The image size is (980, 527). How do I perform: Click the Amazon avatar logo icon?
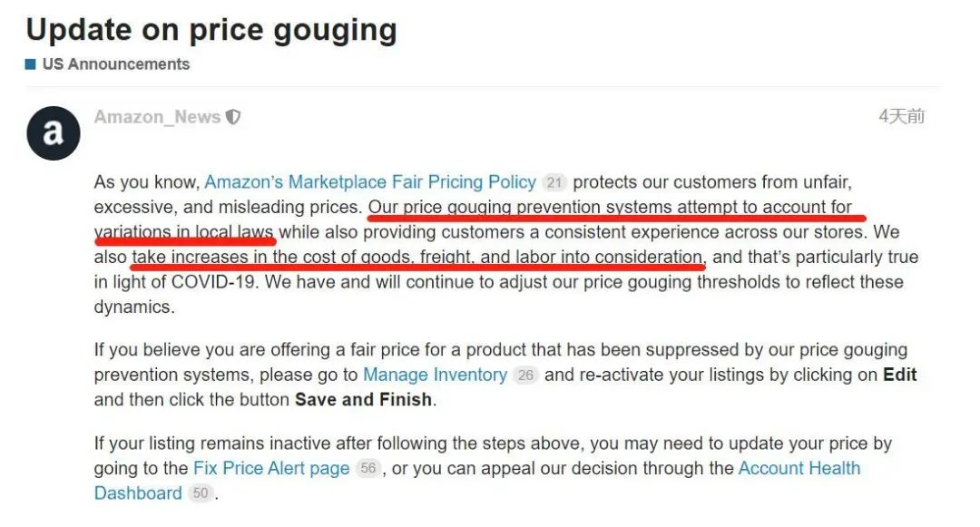click(x=54, y=133)
